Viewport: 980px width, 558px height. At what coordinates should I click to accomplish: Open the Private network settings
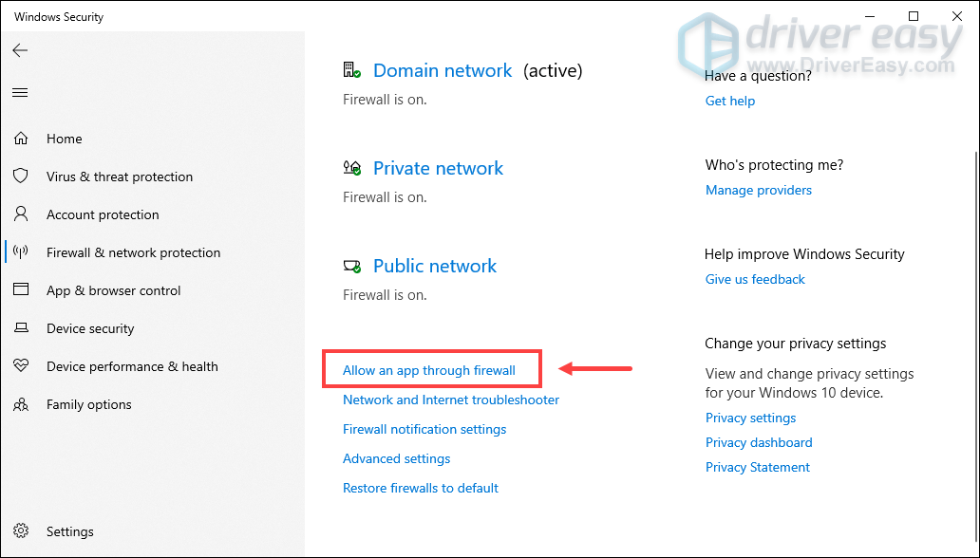click(438, 168)
